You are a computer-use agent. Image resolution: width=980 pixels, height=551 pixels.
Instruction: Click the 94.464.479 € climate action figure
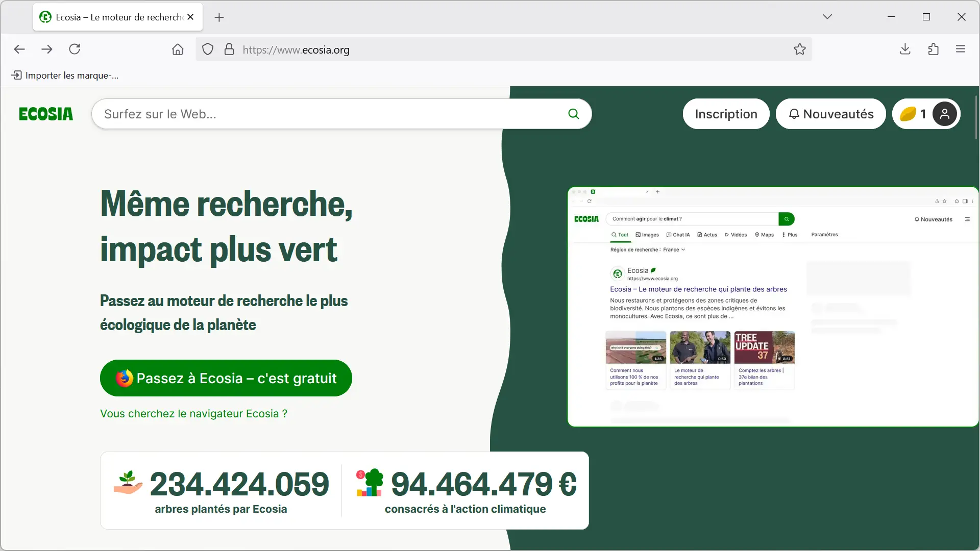click(x=484, y=484)
